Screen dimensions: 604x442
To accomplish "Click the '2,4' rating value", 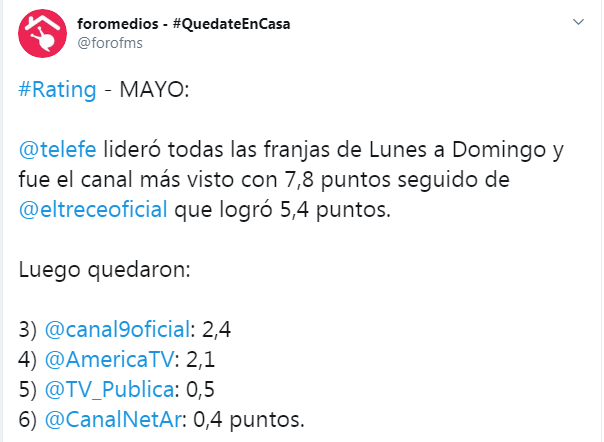I will (216, 330).
